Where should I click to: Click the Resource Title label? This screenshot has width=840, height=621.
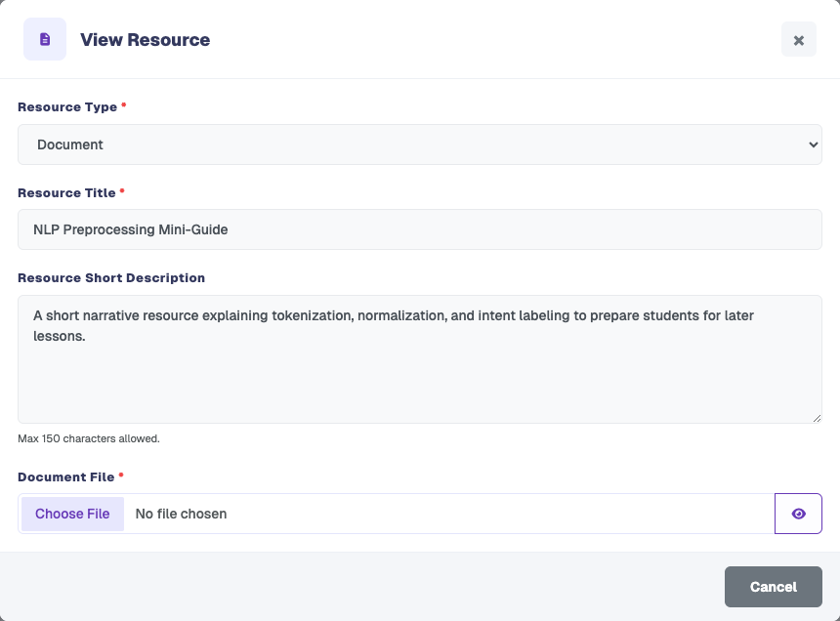coord(66,192)
